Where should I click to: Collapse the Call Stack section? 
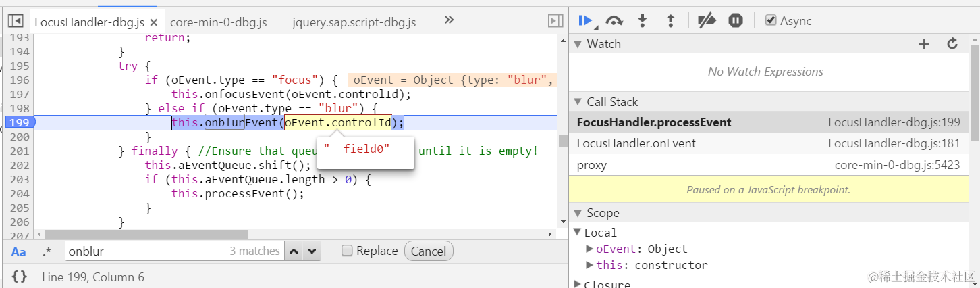point(578,102)
